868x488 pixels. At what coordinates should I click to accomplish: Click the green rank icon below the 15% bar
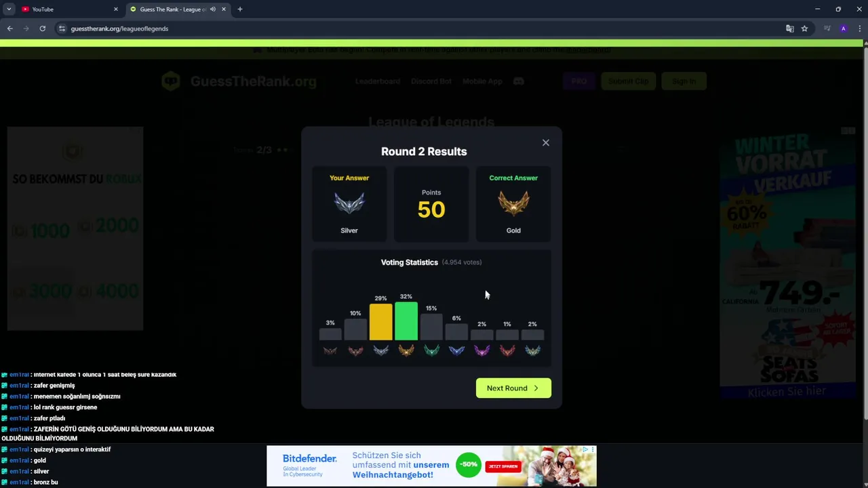[431, 350]
